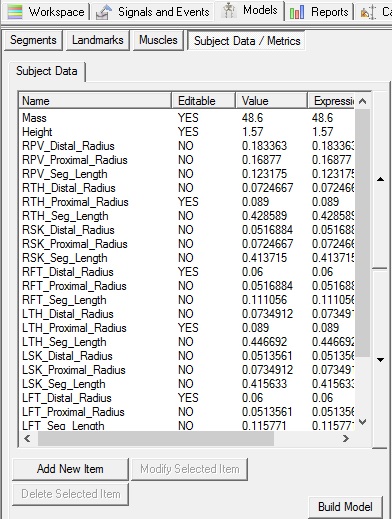The width and height of the screenshot is (392, 519).
Task: Sort by the Name column header
Action: [95, 101]
